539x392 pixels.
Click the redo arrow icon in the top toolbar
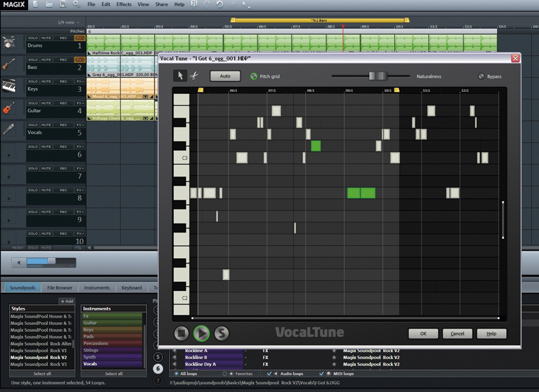pyautogui.click(x=207, y=4)
